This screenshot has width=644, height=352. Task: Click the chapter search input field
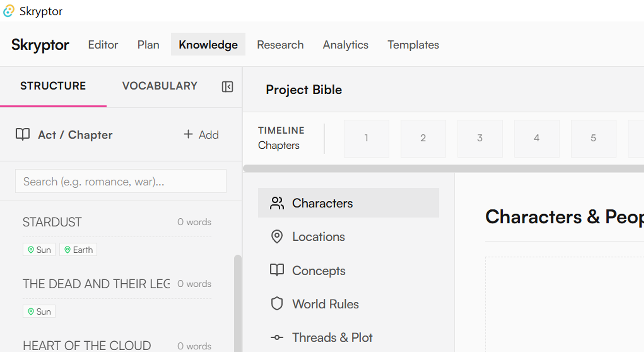pyautogui.click(x=121, y=181)
